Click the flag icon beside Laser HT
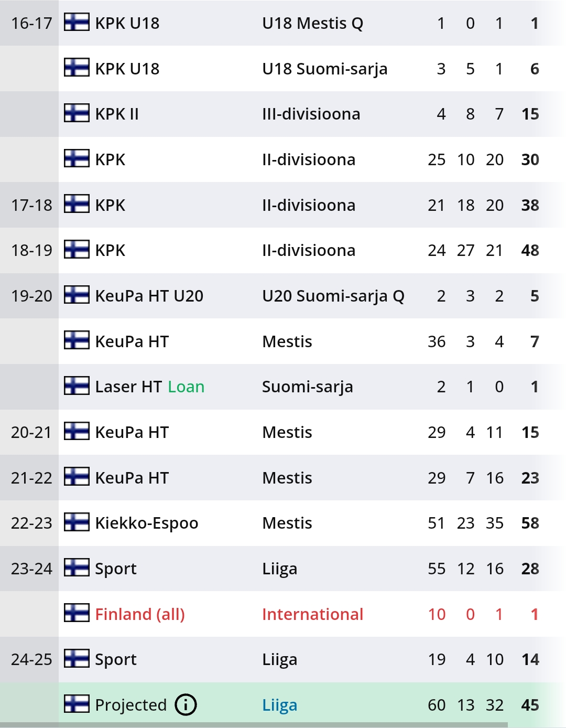This screenshot has height=728, width=566. click(x=77, y=387)
